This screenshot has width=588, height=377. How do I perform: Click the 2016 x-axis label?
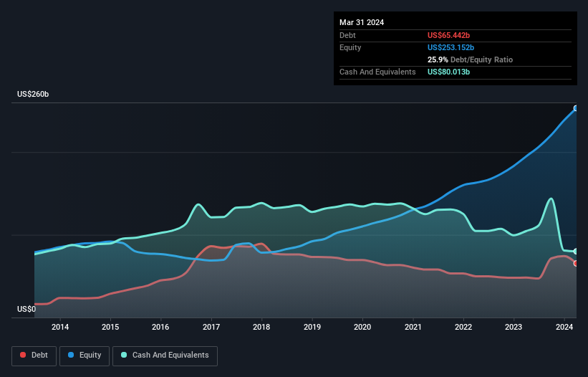[x=160, y=327]
